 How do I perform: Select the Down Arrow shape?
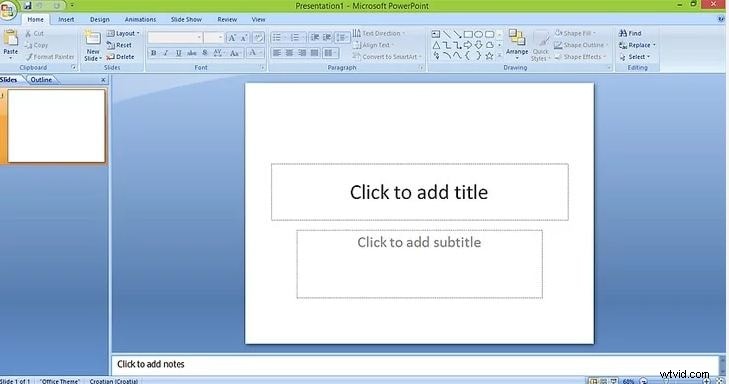(x=478, y=45)
